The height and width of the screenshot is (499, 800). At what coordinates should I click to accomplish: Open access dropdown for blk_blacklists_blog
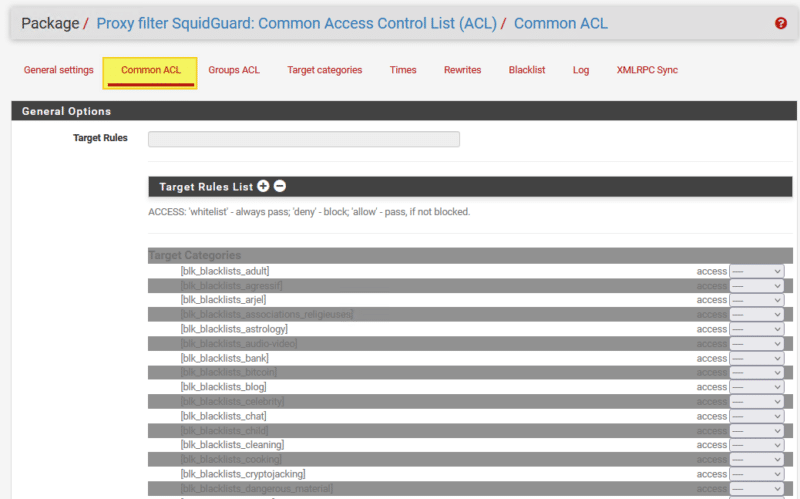point(756,387)
